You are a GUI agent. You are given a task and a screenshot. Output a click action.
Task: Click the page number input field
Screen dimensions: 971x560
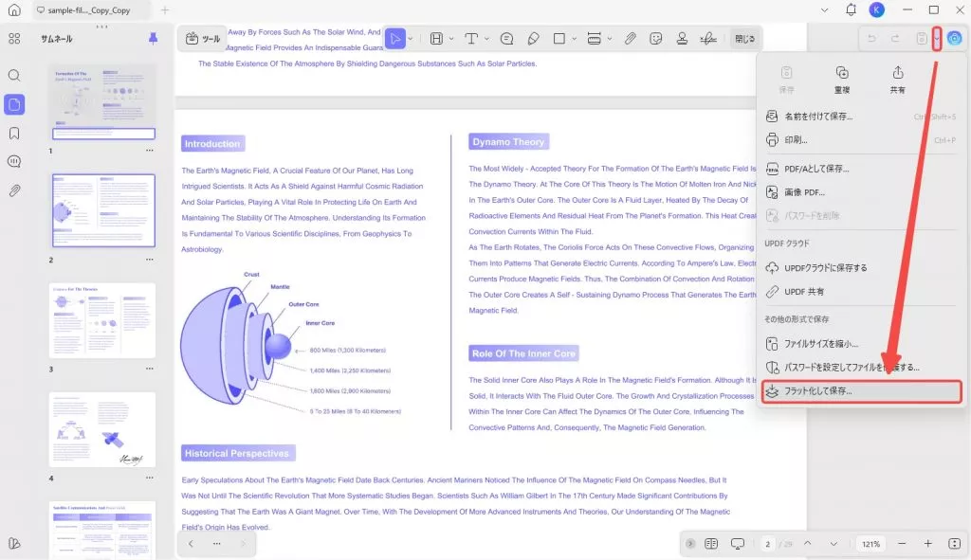pos(768,543)
